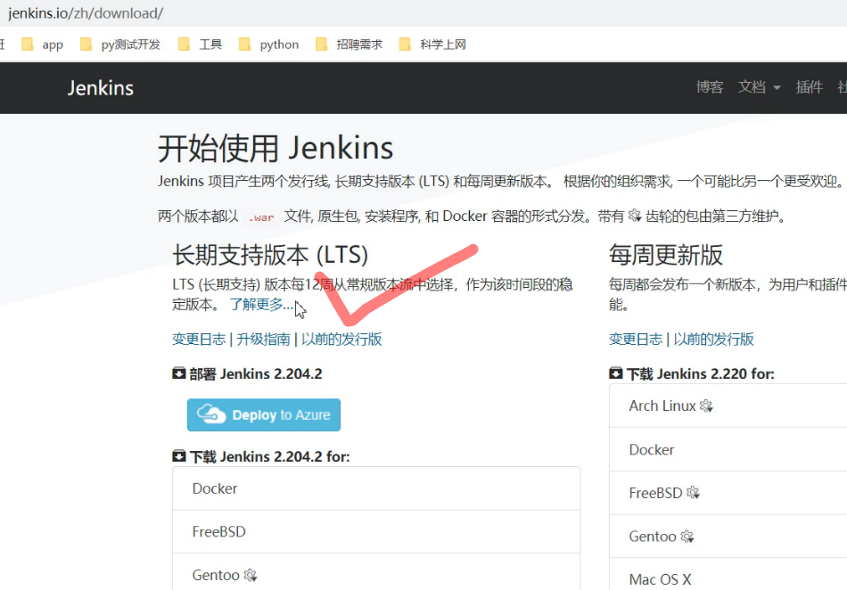Image resolution: width=847 pixels, height=590 pixels.
Task: Select FreeBSD under weekly 2.220
Action: 728,493
